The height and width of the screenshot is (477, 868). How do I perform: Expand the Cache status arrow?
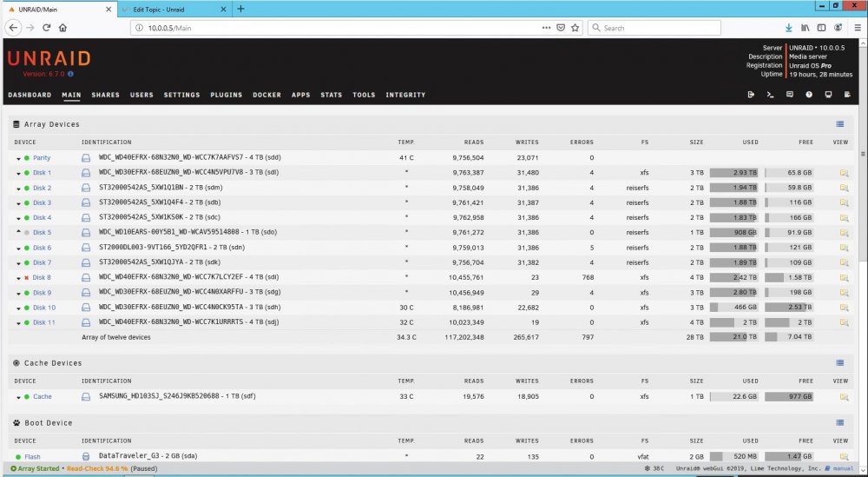[x=18, y=397]
